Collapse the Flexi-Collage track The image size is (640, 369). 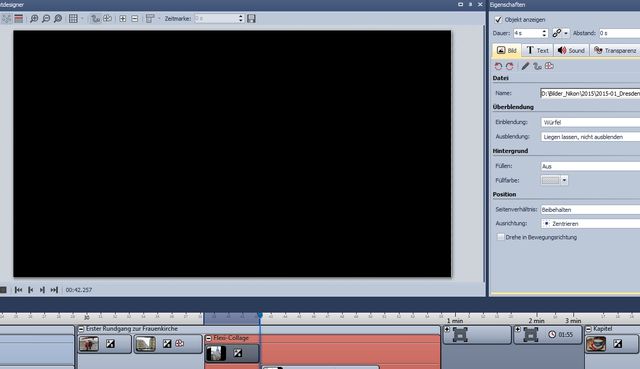point(209,338)
